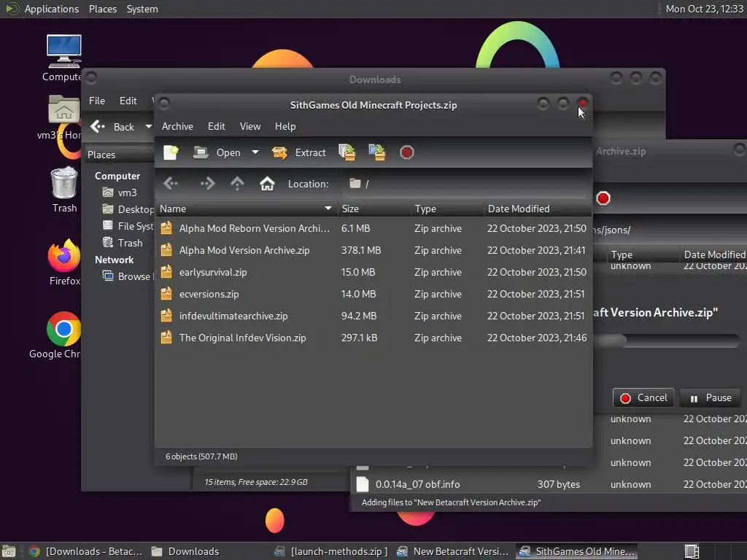The height and width of the screenshot is (560, 747).
Task: Go forward to the next archive location
Action: click(207, 183)
